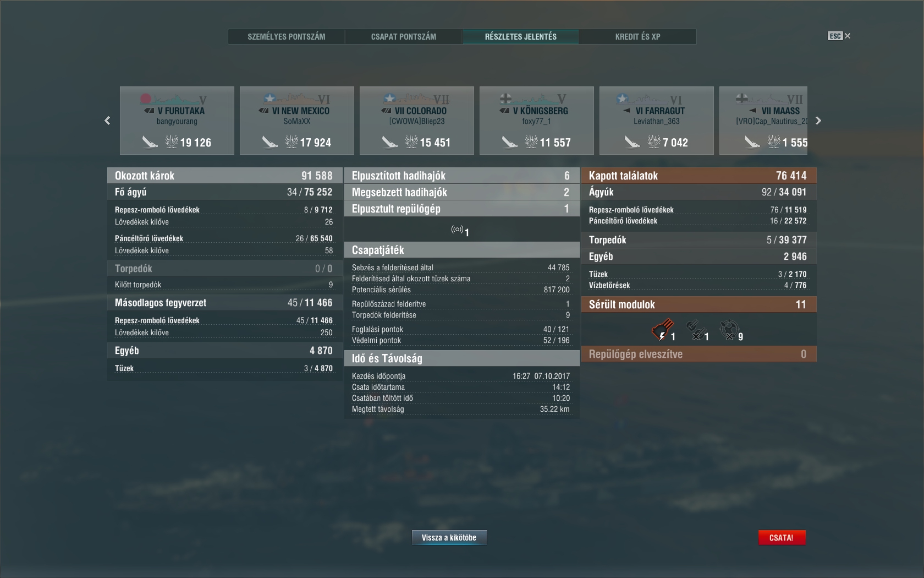This screenshot has width=924, height=578.
Task: Click the Idő és Távolság header
Action: coord(461,358)
